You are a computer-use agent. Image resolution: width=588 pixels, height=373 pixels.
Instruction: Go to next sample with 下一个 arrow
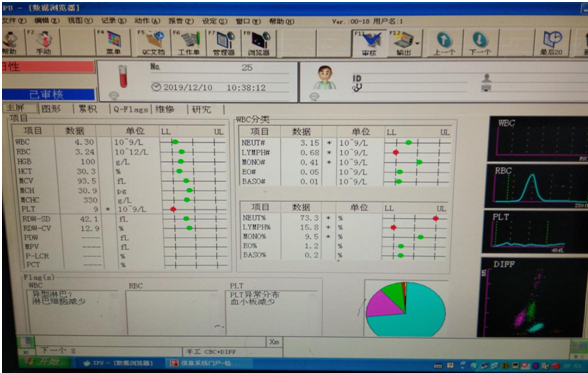coord(480,42)
